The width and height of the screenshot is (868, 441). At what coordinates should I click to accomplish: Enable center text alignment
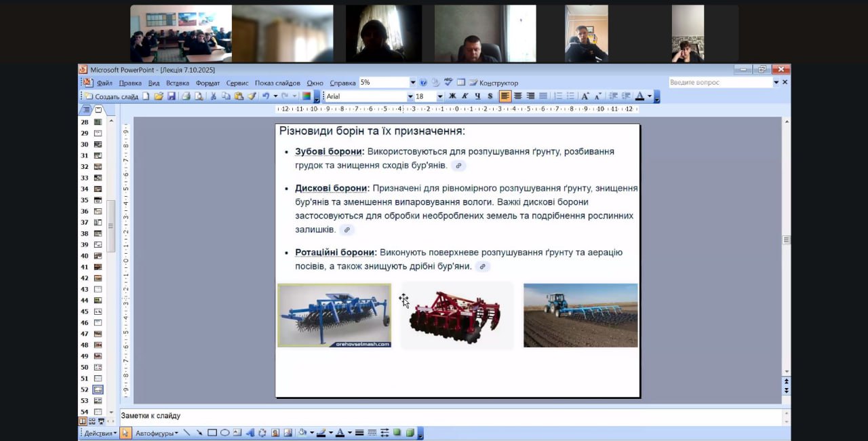518,96
